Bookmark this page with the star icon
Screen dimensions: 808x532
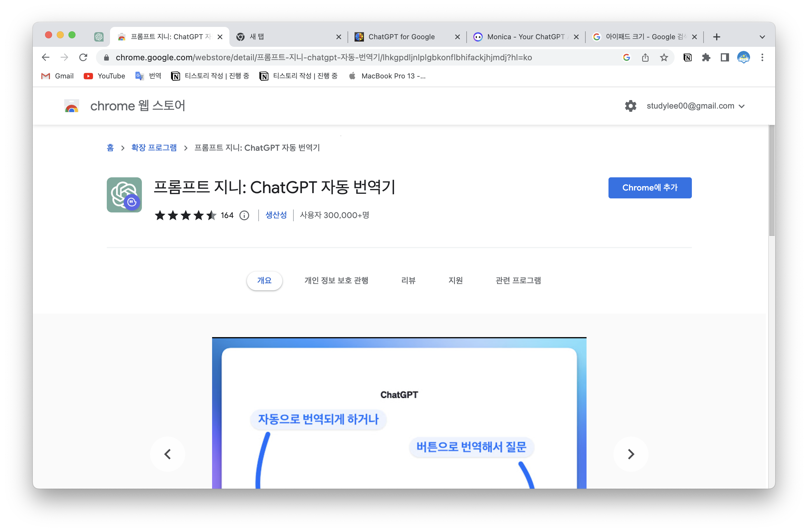click(664, 57)
